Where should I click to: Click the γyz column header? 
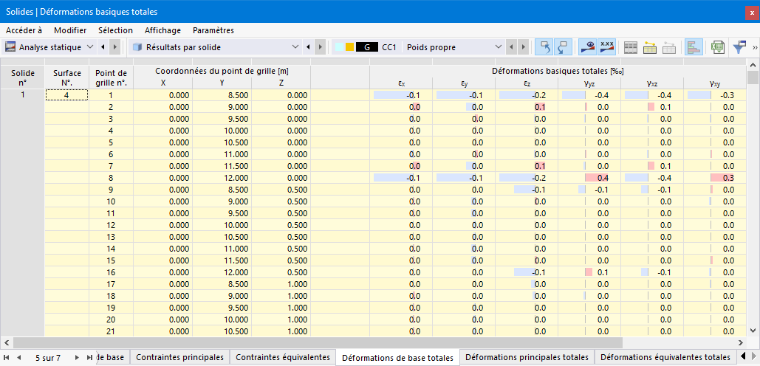(x=589, y=83)
